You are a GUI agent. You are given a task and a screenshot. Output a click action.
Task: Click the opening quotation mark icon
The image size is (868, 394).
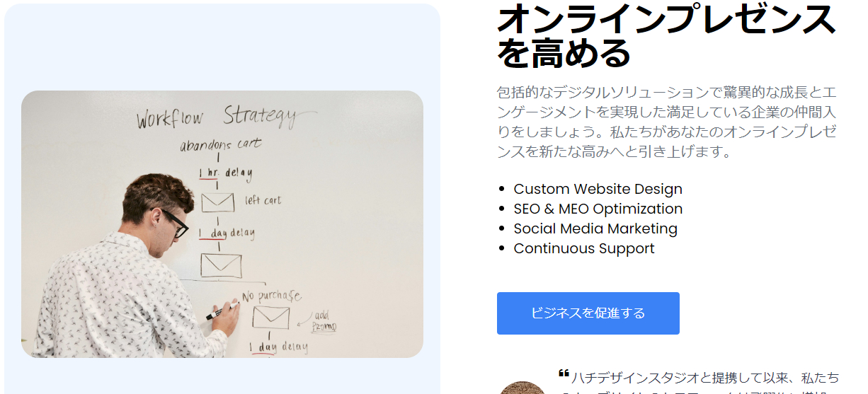[564, 373]
